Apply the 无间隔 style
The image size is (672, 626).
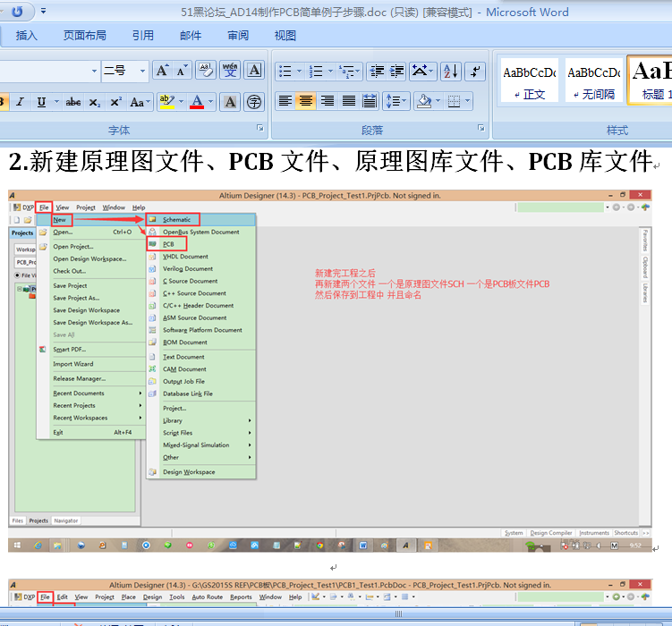tap(593, 80)
